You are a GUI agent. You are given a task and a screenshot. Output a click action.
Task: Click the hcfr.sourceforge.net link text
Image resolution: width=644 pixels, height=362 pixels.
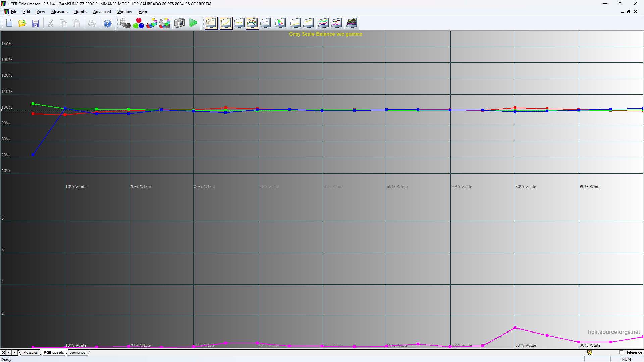615,332
